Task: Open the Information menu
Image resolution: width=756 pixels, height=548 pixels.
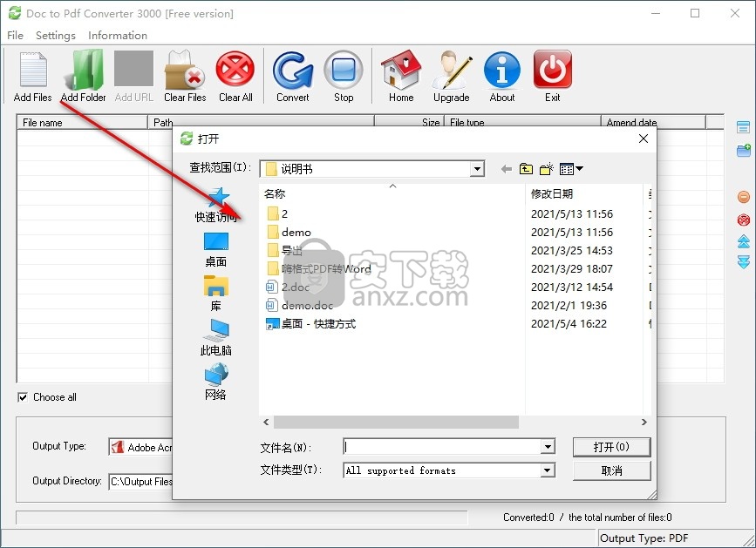Action: click(117, 35)
